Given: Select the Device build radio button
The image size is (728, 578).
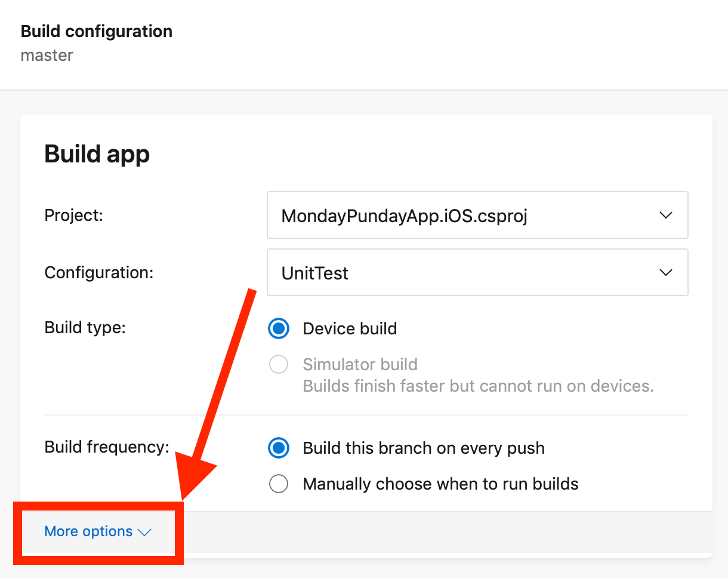Looking at the screenshot, I should tap(279, 328).
